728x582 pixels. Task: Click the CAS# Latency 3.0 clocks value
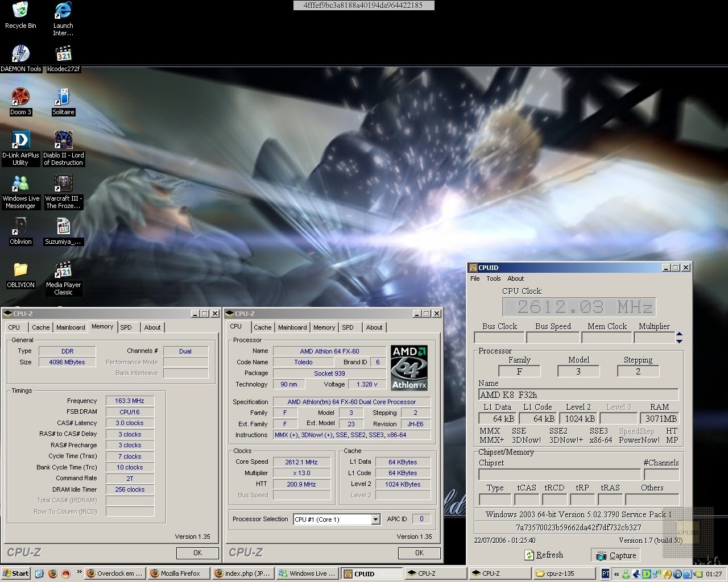tap(130, 423)
